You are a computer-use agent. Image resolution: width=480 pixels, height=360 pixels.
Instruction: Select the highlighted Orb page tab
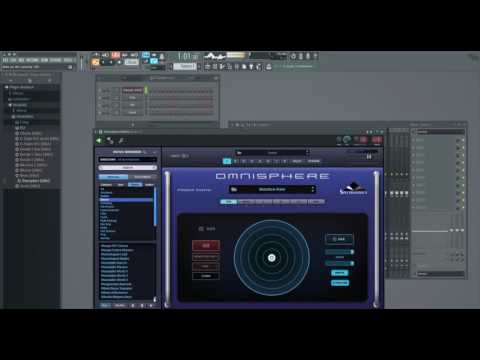tap(229, 202)
